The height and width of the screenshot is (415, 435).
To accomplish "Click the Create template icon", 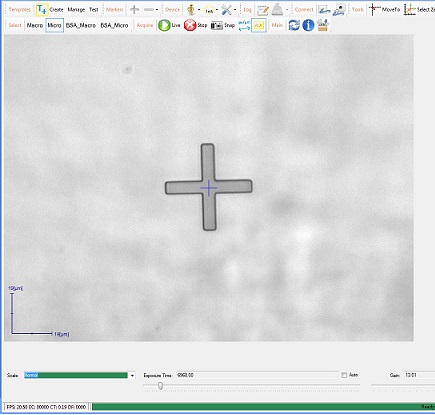I will [x=42, y=9].
